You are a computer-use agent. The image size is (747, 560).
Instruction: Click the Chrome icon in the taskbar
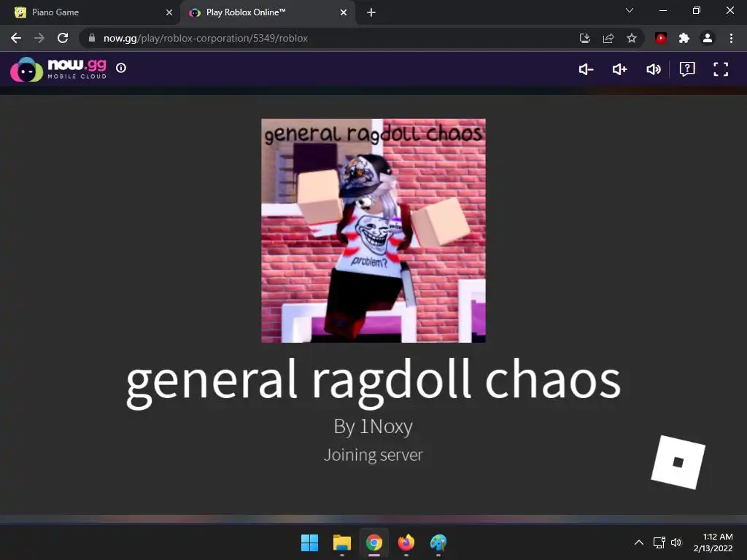(x=374, y=542)
